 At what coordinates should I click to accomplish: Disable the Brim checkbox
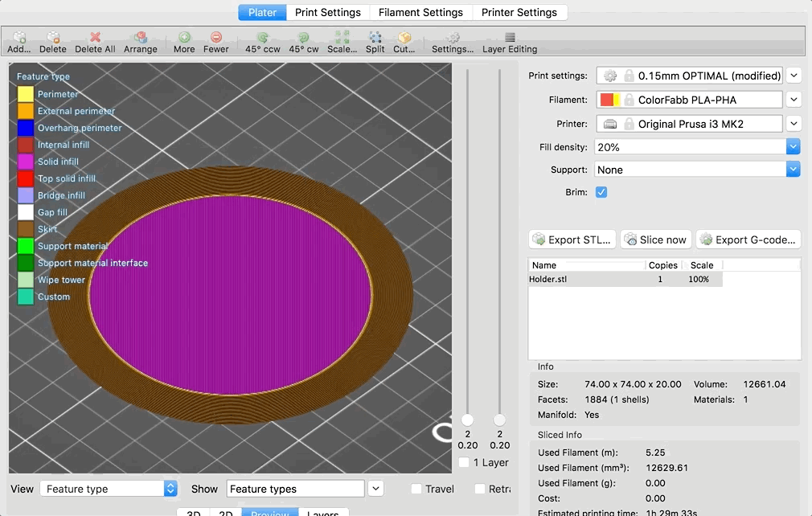point(601,193)
